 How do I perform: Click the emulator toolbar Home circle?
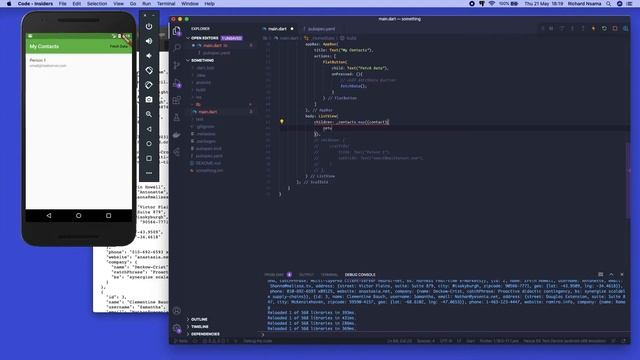(149, 144)
